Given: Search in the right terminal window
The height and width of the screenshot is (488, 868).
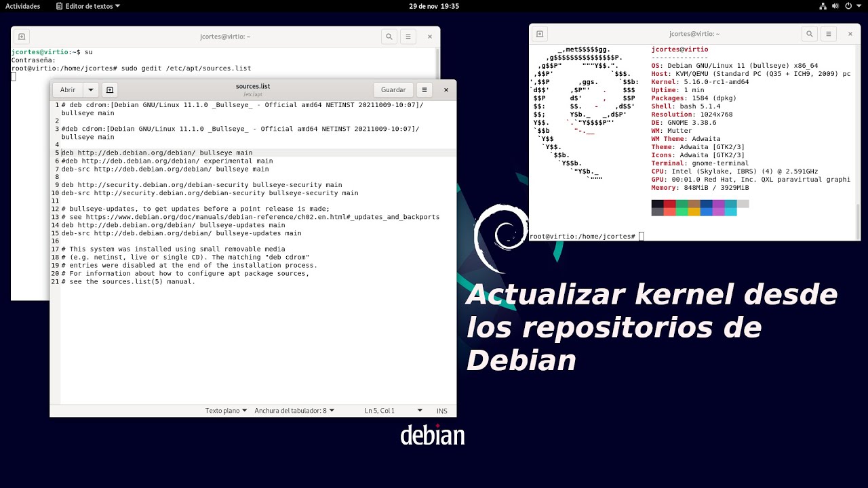Looking at the screenshot, I should [x=809, y=33].
